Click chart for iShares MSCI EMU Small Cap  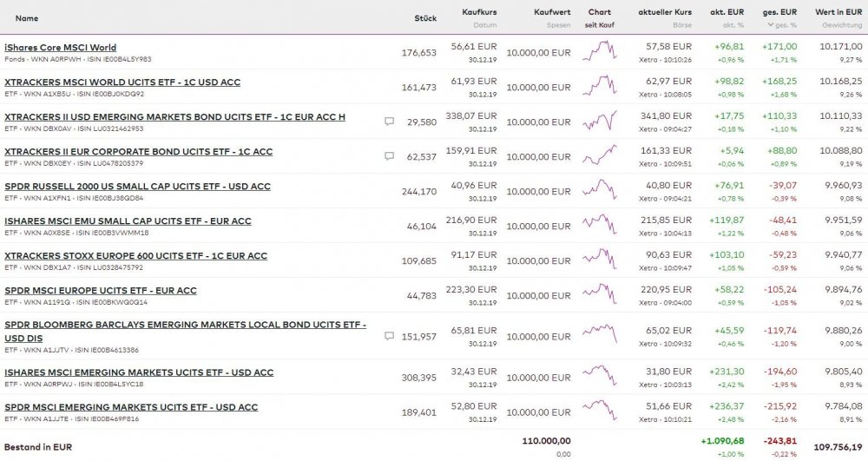point(600,226)
